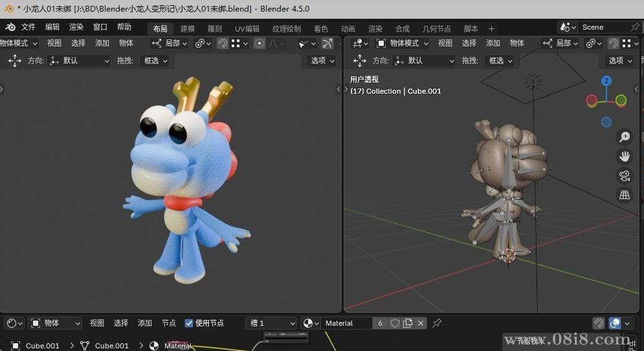Screen dimensions: 644x351
Task: Click the Blender logo menu icon
Action: coord(10,27)
